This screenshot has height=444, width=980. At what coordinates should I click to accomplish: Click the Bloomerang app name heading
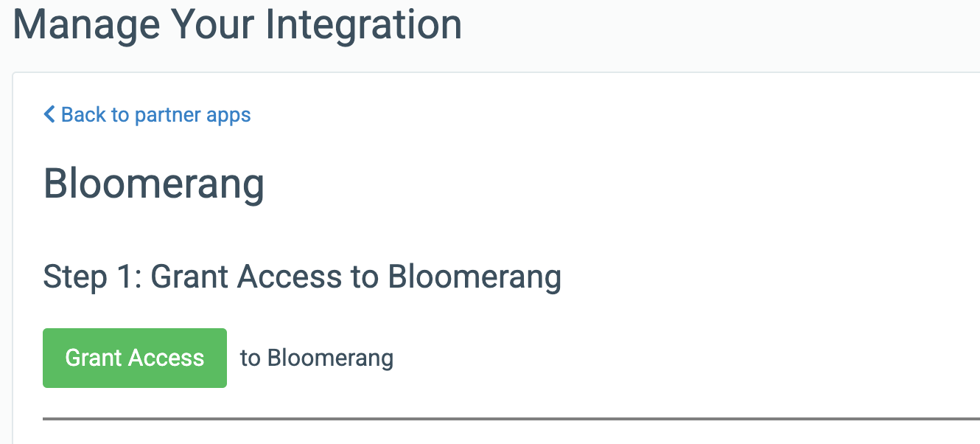[154, 183]
